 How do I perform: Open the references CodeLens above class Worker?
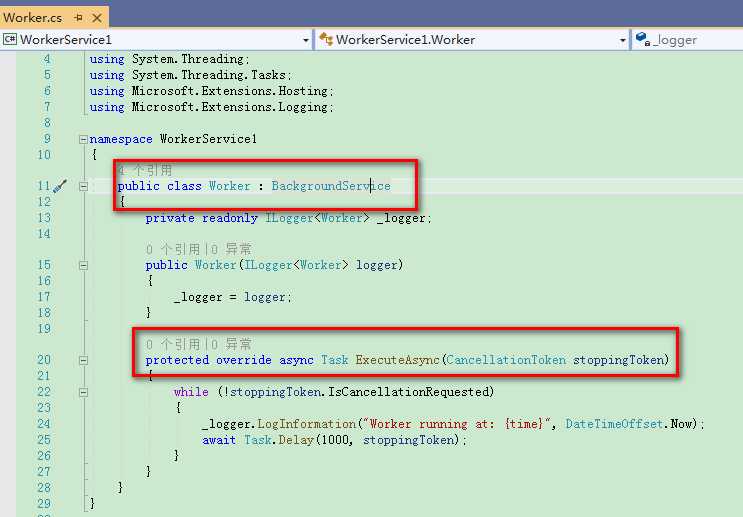tap(145, 170)
